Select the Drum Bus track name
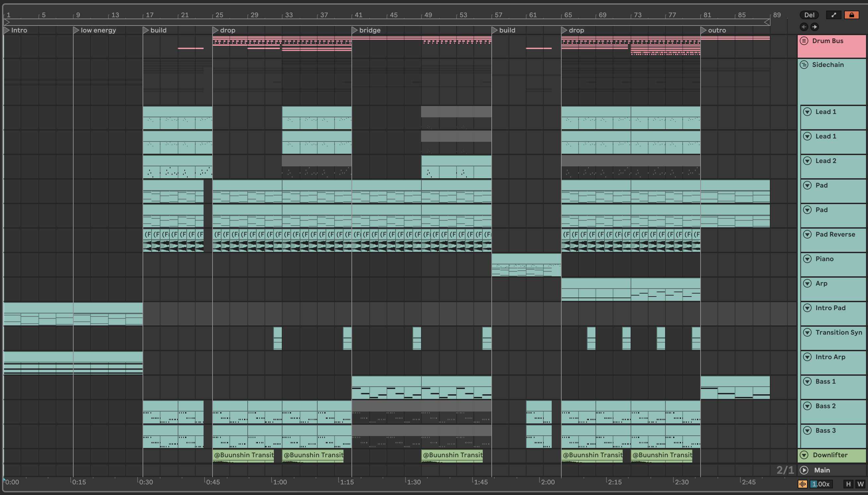 (x=828, y=41)
